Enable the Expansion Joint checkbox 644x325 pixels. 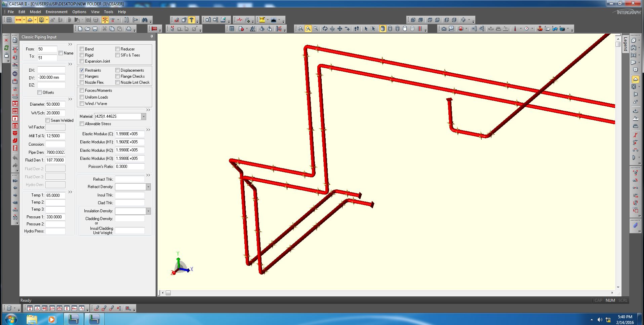(x=82, y=61)
